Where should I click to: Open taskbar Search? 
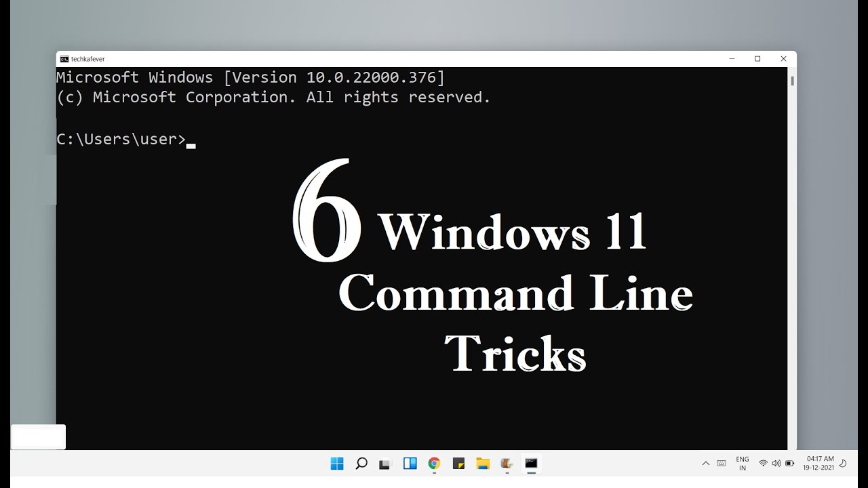(361, 464)
